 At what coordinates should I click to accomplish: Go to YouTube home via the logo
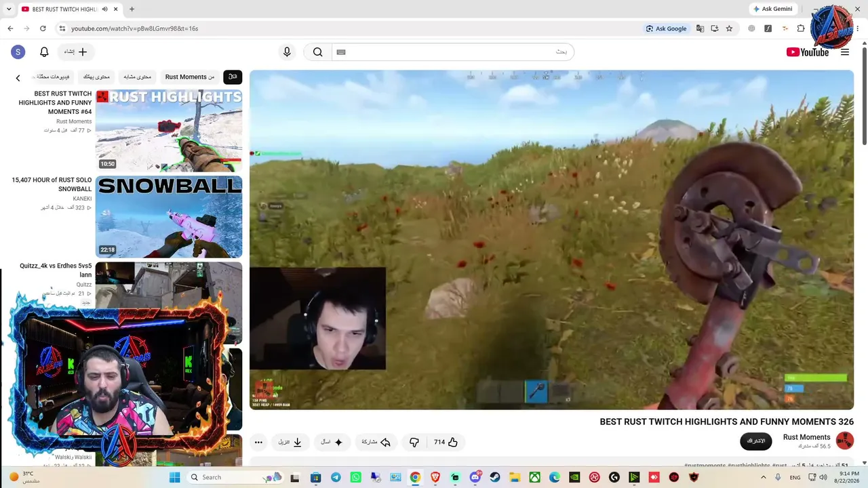[x=807, y=52]
